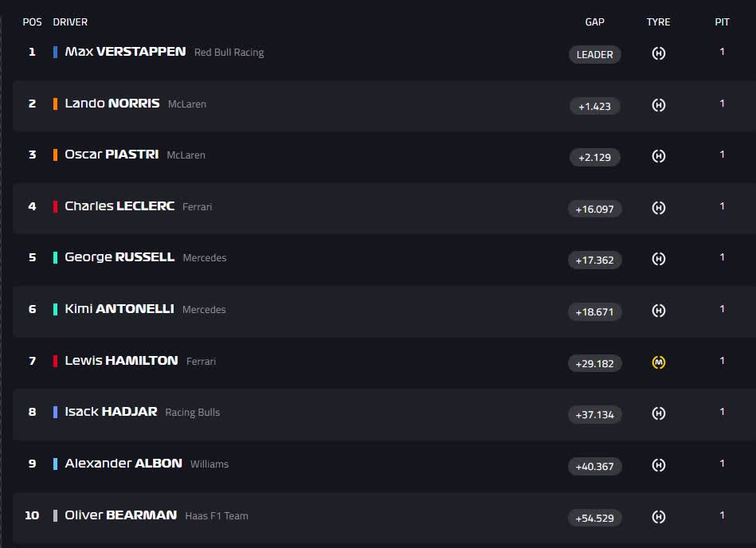This screenshot has height=548, width=756.
Task: Click Red Bull blue team color bar
Action: click(x=55, y=52)
